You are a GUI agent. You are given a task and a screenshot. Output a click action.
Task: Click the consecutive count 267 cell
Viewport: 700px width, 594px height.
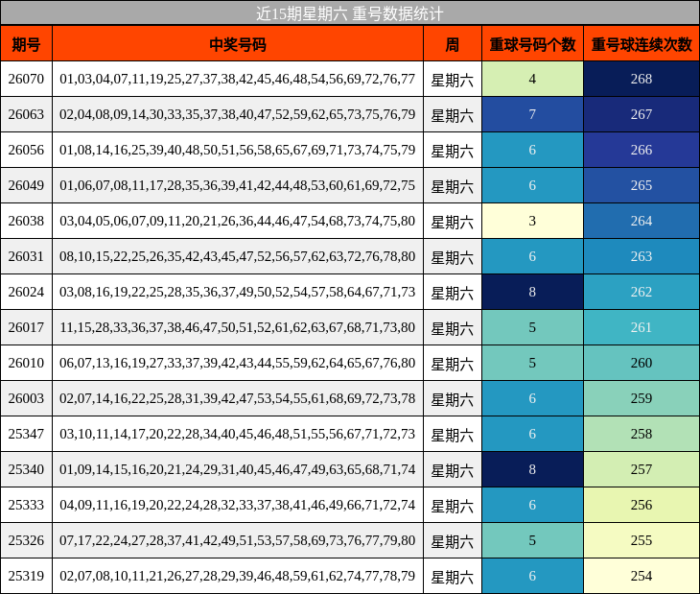pos(642,114)
